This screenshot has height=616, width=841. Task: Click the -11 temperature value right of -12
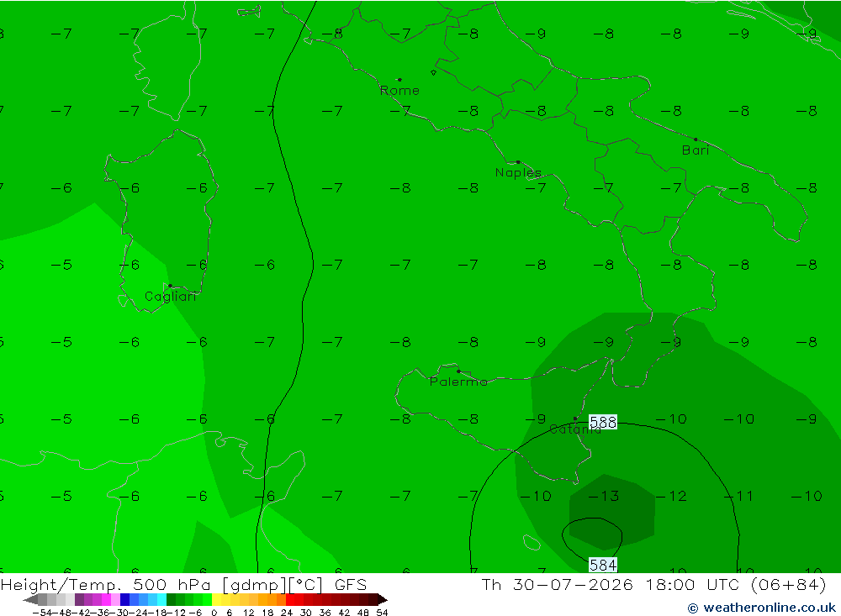tap(739, 496)
